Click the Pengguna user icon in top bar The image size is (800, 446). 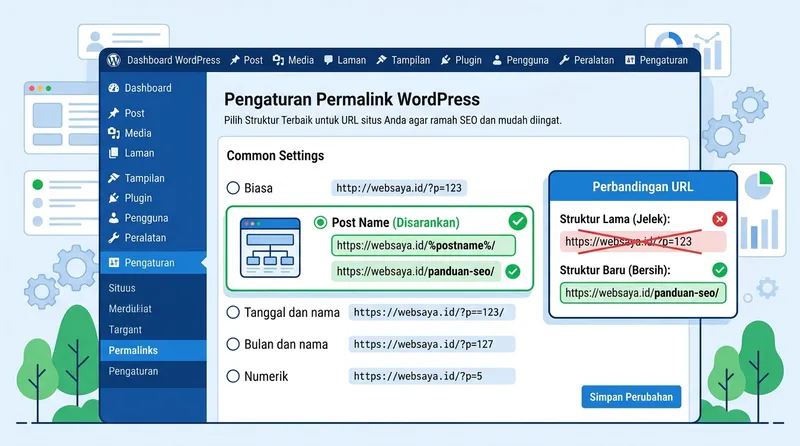(497, 60)
